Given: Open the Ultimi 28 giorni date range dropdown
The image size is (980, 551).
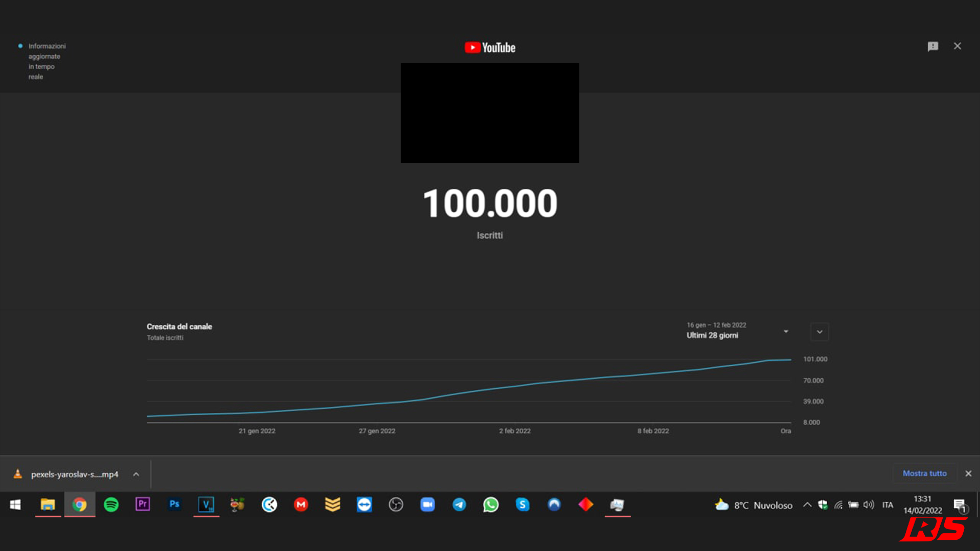Looking at the screenshot, I should pyautogui.click(x=738, y=331).
